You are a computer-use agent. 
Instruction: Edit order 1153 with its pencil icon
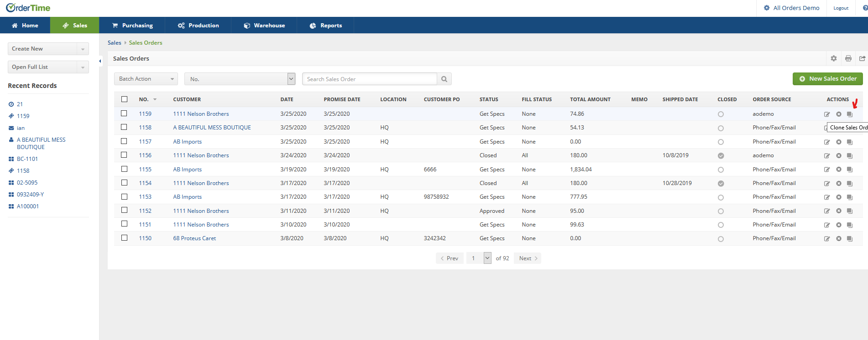(827, 197)
